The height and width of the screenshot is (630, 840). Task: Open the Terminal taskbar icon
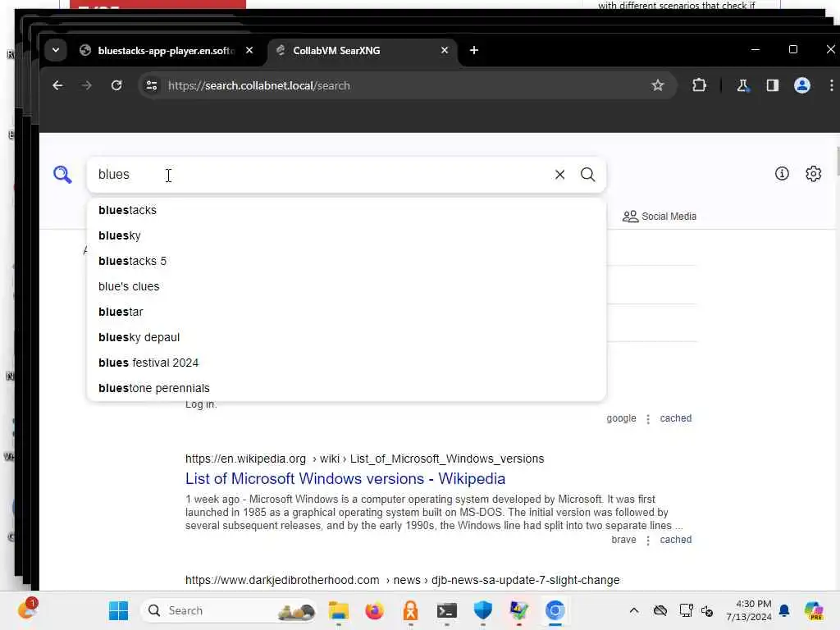[x=446, y=610]
